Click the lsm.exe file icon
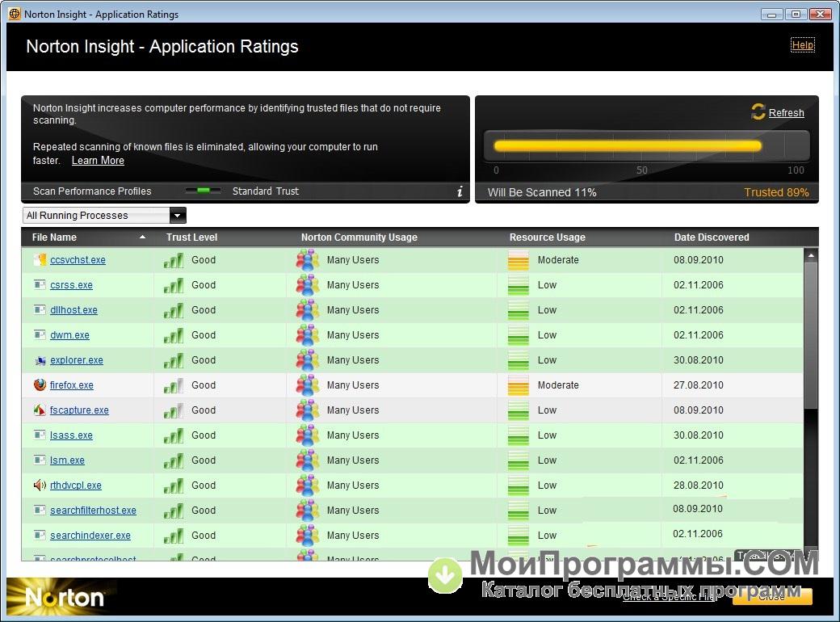This screenshot has height=622, width=840. click(x=40, y=460)
